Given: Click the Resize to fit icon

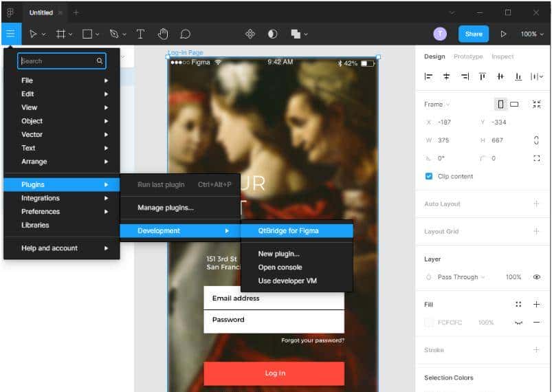Looking at the screenshot, I should (x=536, y=104).
